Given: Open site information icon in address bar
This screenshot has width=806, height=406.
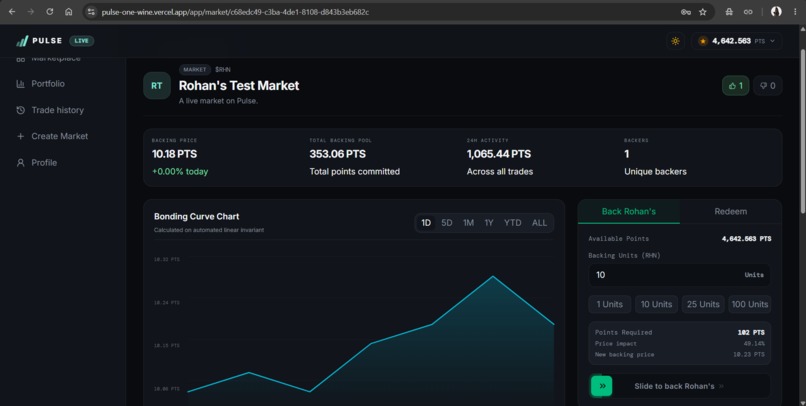Looking at the screenshot, I should point(91,12).
